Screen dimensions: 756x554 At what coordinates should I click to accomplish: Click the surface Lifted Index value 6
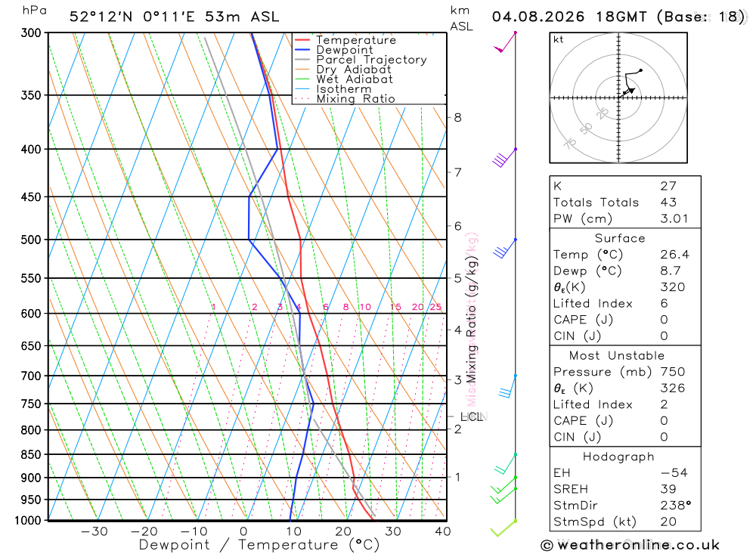pyautogui.click(x=665, y=304)
